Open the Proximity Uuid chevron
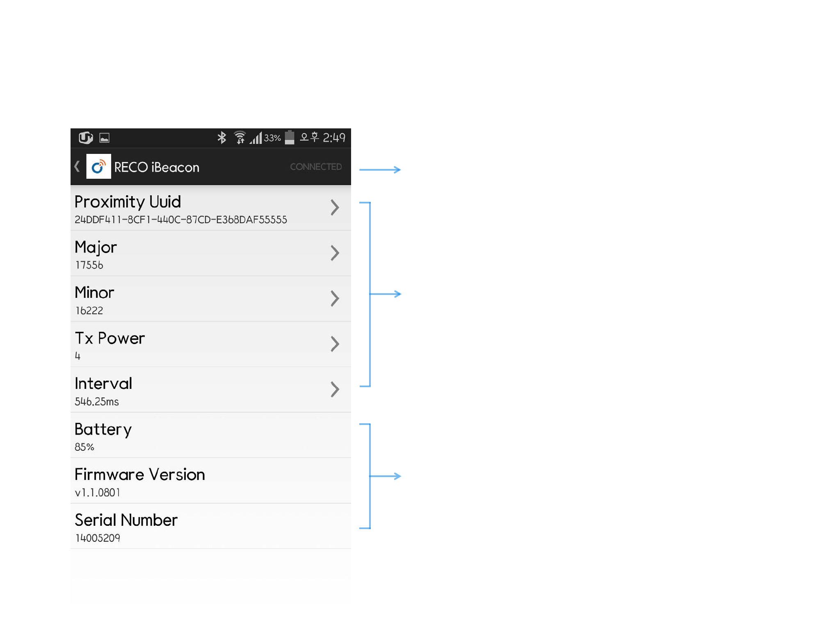840x630 pixels. (x=335, y=208)
